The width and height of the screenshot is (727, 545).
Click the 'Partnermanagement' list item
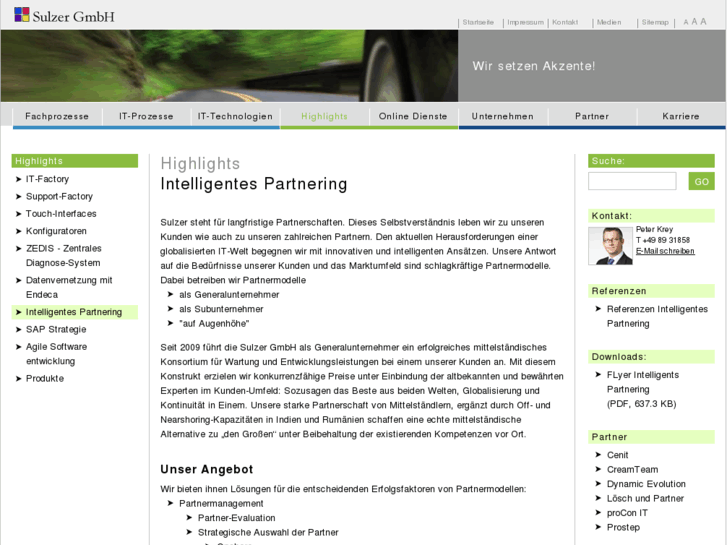(221, 503)
